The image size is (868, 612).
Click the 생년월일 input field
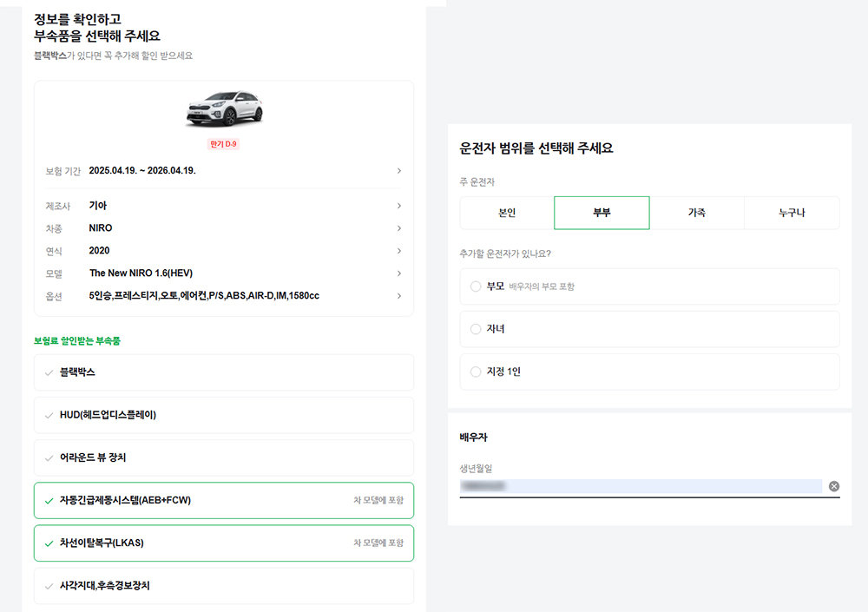tap(641, 486)
